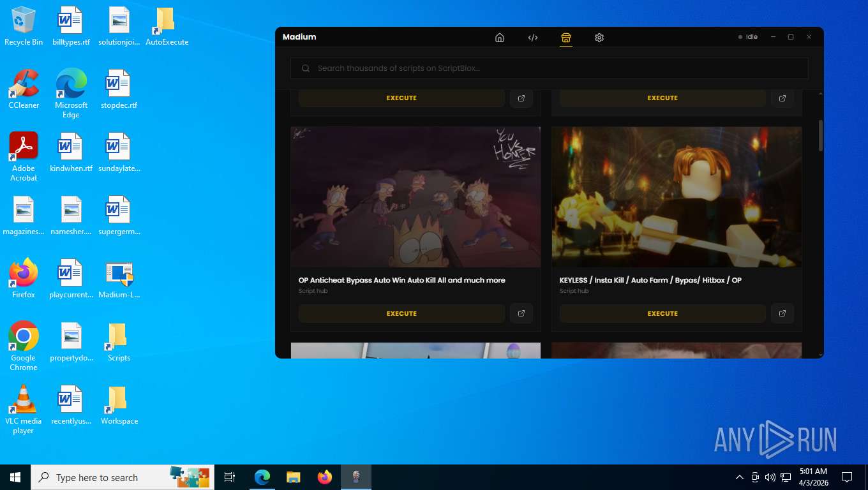
Task: Open KEYLESS Insta Kill script externally
Action: click(782, 313)
